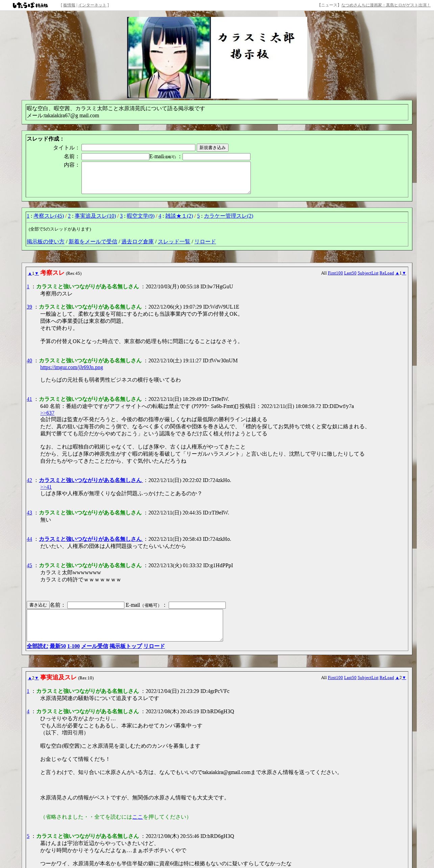Open 全部読む link under reply form

[x=38, y=646]
